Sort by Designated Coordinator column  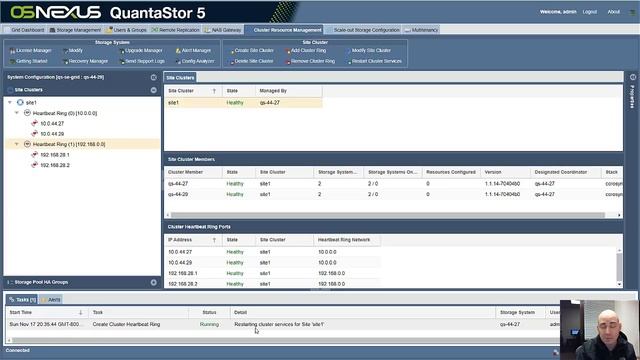[565, 172]
